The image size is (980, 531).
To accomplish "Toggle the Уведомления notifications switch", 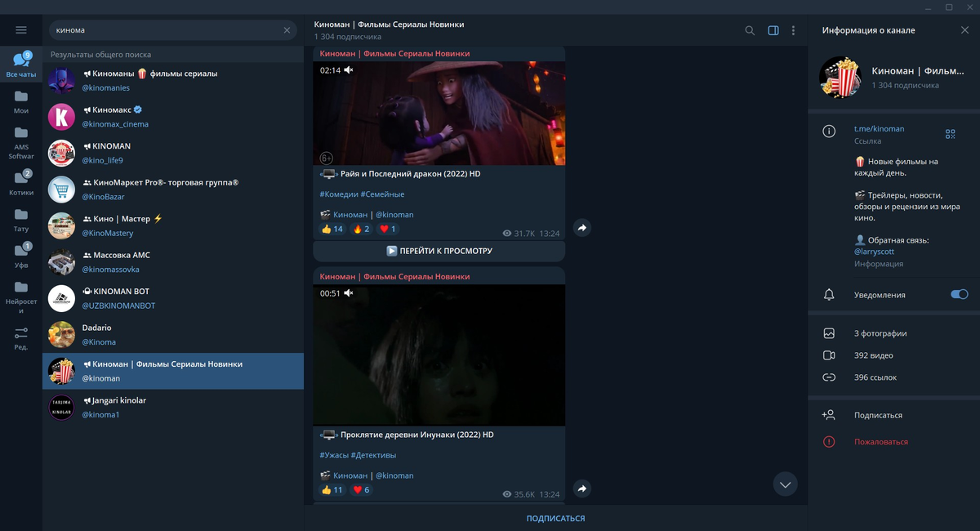I will coord(960,294).
